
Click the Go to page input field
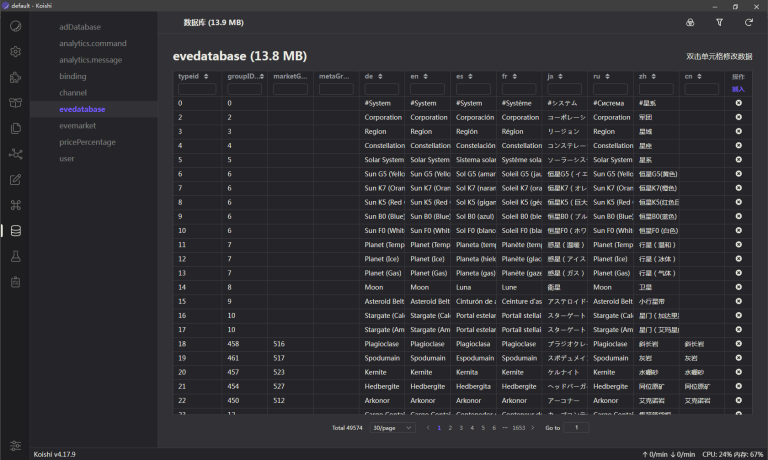pos(577,427)
